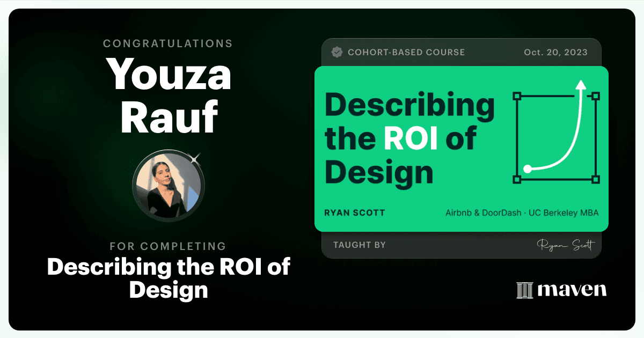The height and width of the screenshot is (338, 644).
Task: Click the Maven columns logo icon
Action: (524, 290)
